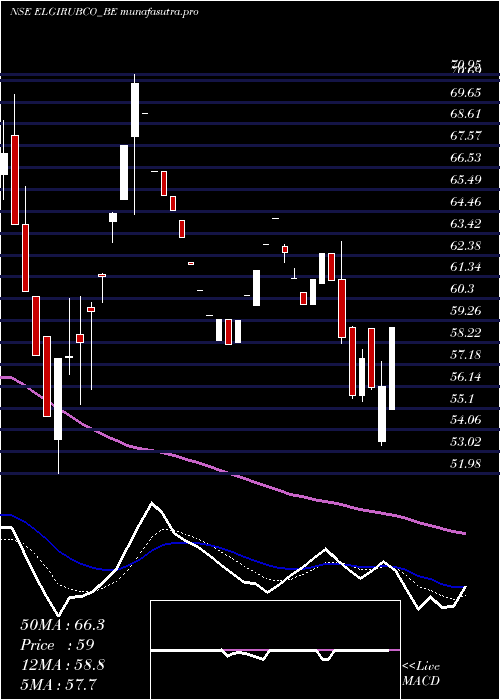Select the 67.57 price axis label
The image size is (500, 700).
pyautogui.click(x=468, y=136)
